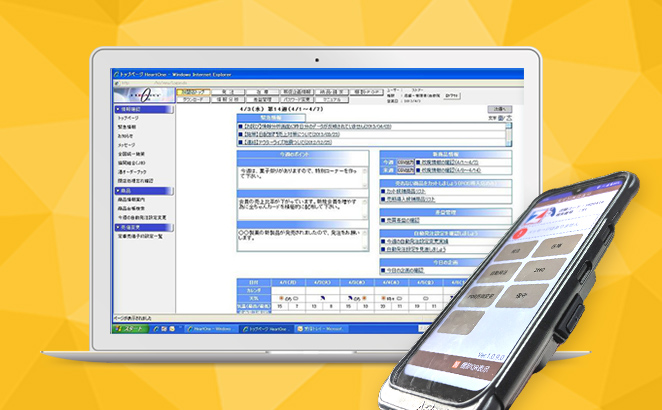Open the 自動発注設定を見直しましょう link
Viewport: 662px width, 410px height.
(x=416, y=249)
